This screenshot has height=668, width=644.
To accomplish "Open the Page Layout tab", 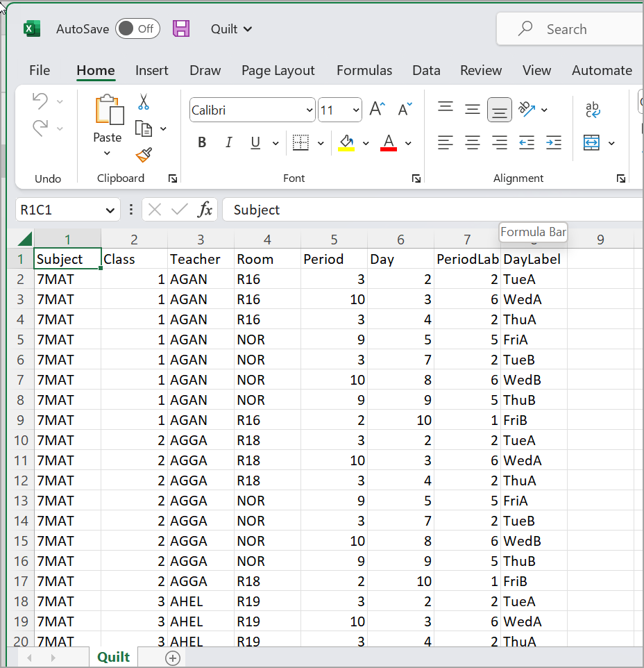I will tap(278, 70).
